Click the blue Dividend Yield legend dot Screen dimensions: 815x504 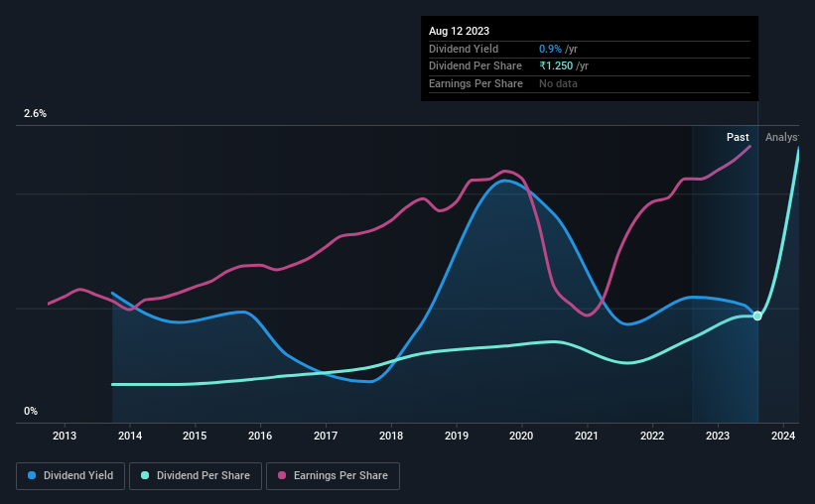tap(32, 475)
